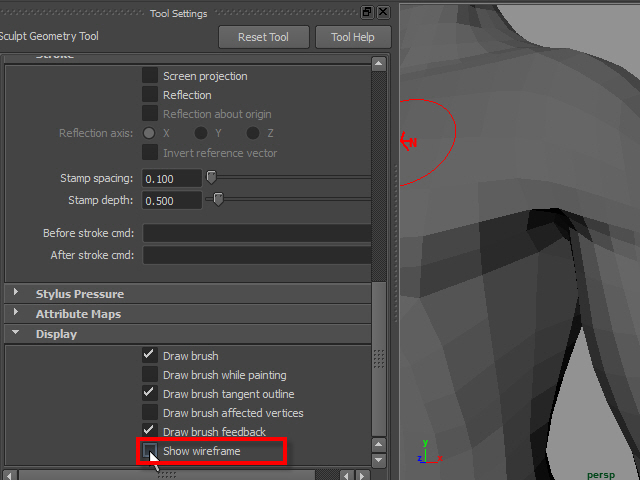
Task: Expand the Attribute Maps section
Action: [x=17, y=314]
